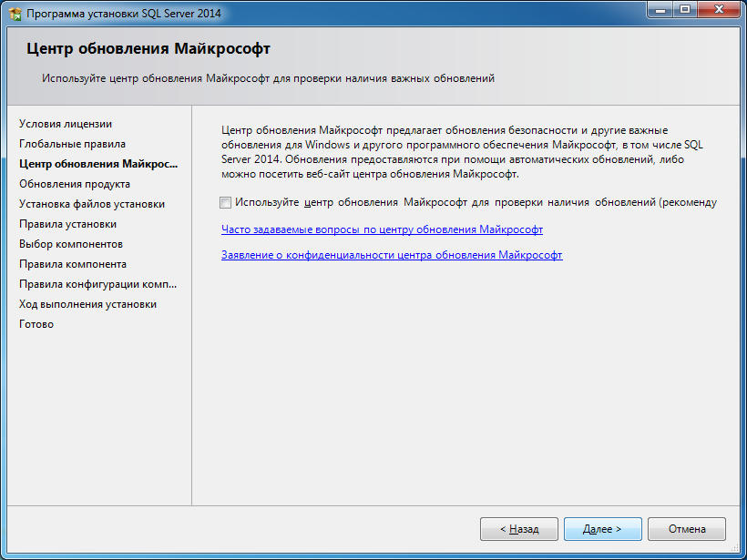
Task: Select "Установка файлов установки" step in sidebar
Action: point(92,204)
